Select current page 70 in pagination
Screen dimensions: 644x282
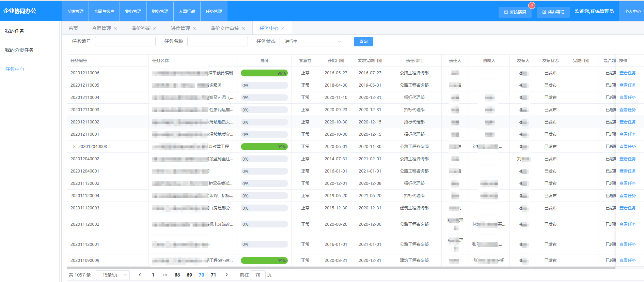point(201,275)
